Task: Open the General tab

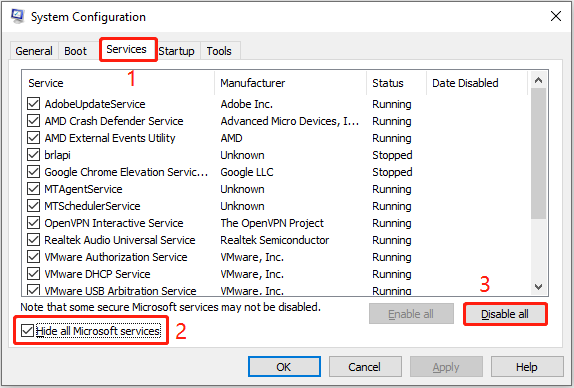Action: (34, 51)
